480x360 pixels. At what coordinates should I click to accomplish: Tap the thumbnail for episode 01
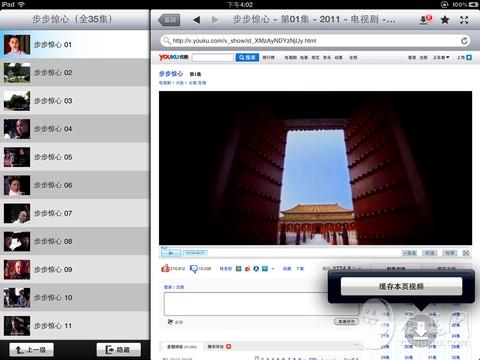point(17,44)
